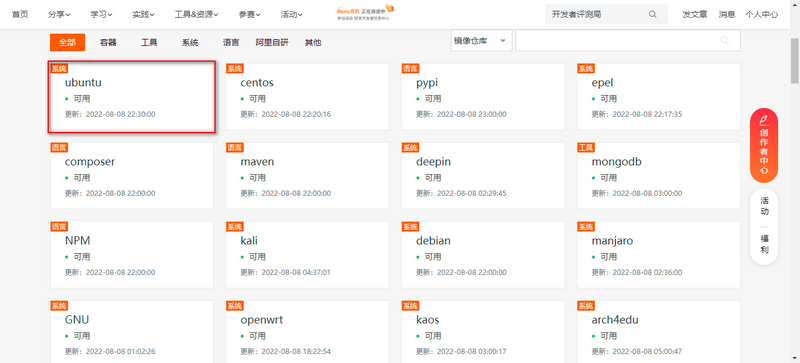
Task: Open the composer mirror card
Action: pyautogui.click(x=132, y=176)
